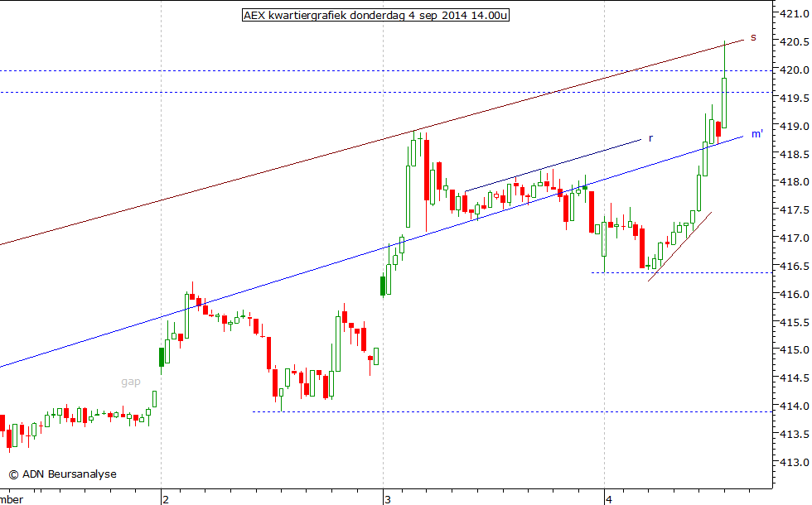Click date label 4 on time axis
The height and width of the screenshot is (505, 812).
point(609,499)
